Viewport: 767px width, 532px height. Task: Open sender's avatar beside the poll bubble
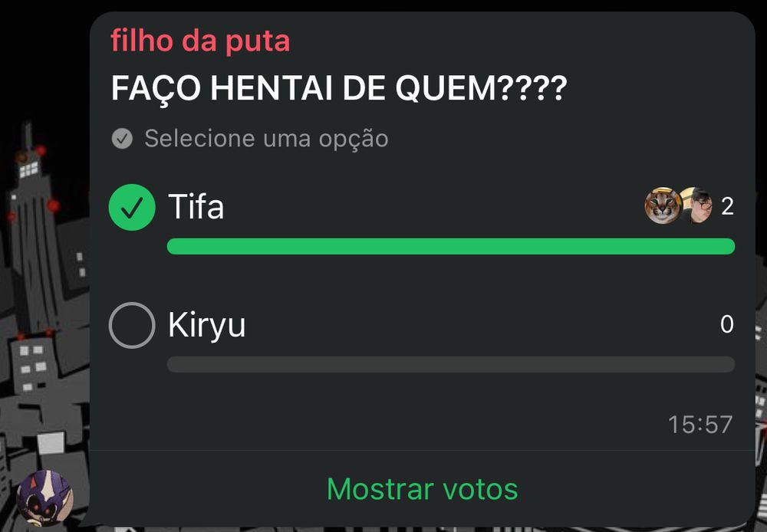[45, 498]
